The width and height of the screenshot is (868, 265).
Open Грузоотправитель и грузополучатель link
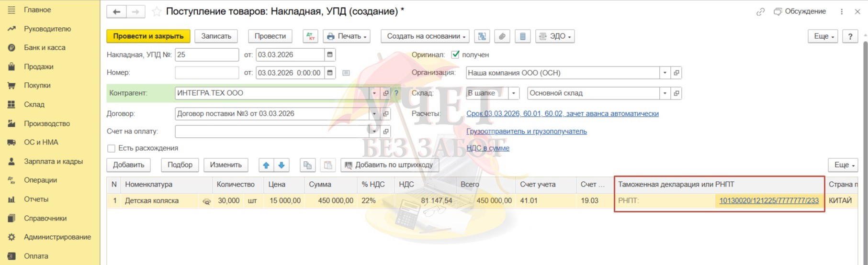coord(527,131)
